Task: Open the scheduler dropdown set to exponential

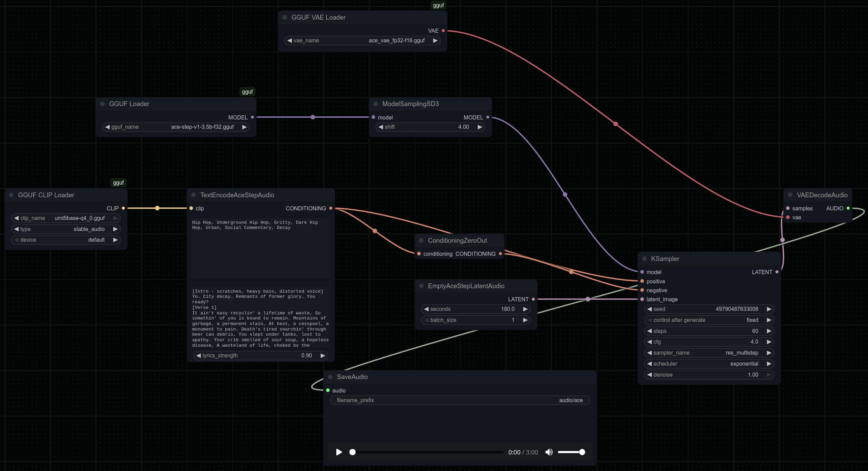Action: [x=709, y=364]
